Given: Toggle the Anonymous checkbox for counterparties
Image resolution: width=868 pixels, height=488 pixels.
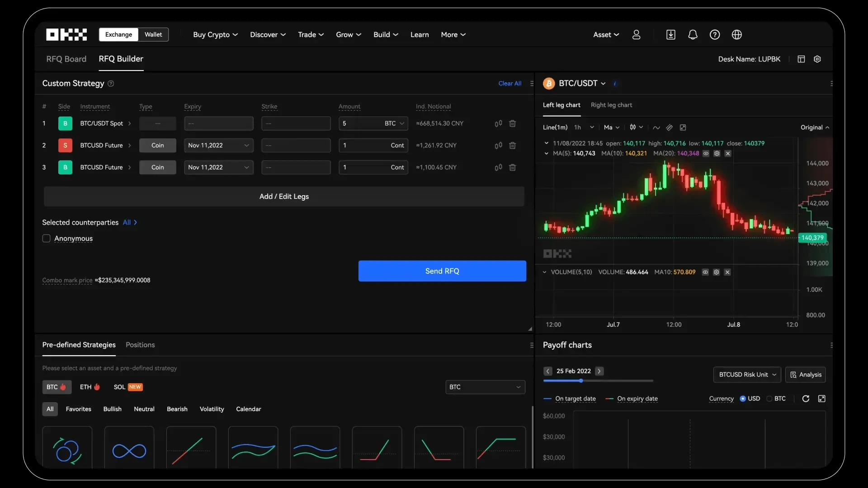Looking at the screenshot, I should (x=46, y=238).
